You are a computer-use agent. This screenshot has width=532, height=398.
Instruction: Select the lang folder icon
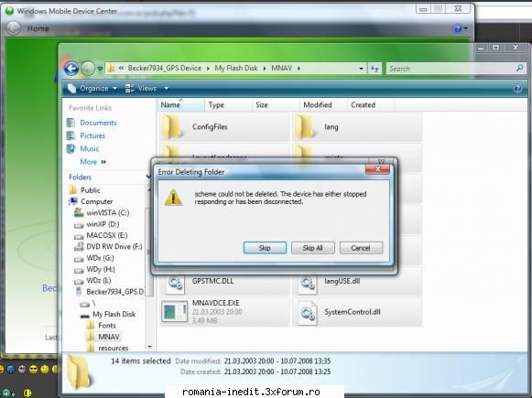(304, 127)
